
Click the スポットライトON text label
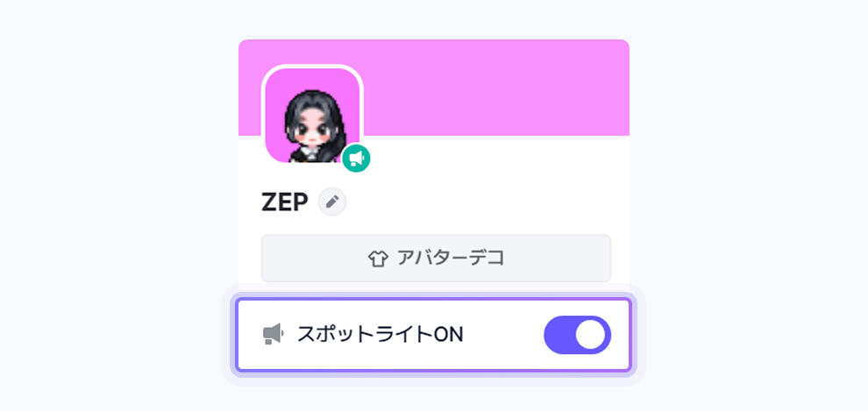click(380, 334)
